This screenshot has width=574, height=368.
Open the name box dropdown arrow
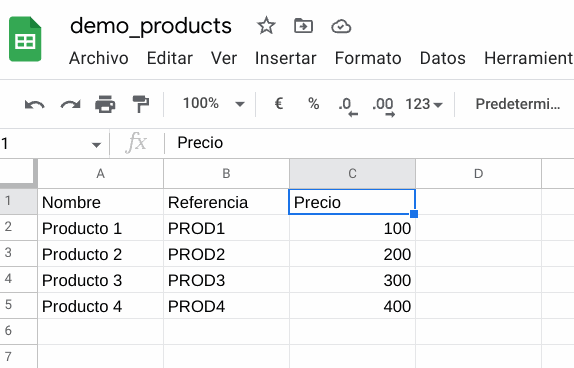tap(96, 145)
